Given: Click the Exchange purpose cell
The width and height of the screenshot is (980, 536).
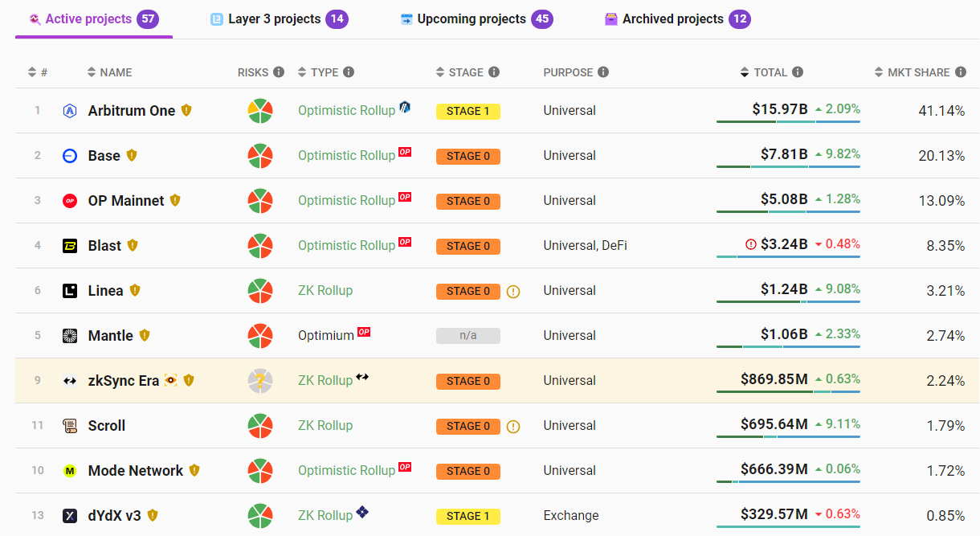Looking at the screenshot, I should [x=571, y=516].
